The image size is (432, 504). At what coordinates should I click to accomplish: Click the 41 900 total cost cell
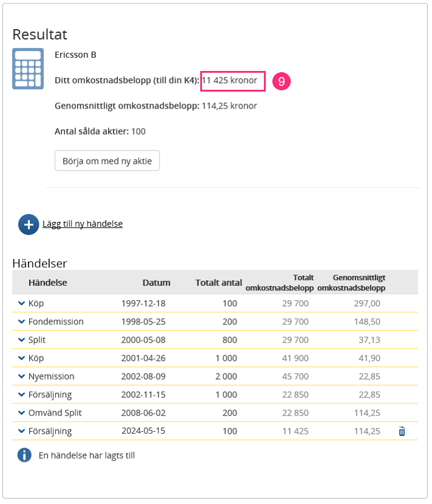point(295,358)
